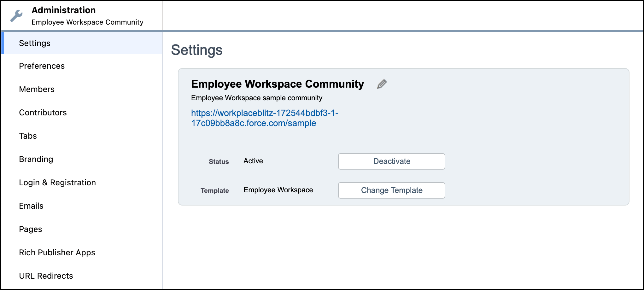Click the Administration wrench icon
The image size is (644, 290).
pos(16,16)
